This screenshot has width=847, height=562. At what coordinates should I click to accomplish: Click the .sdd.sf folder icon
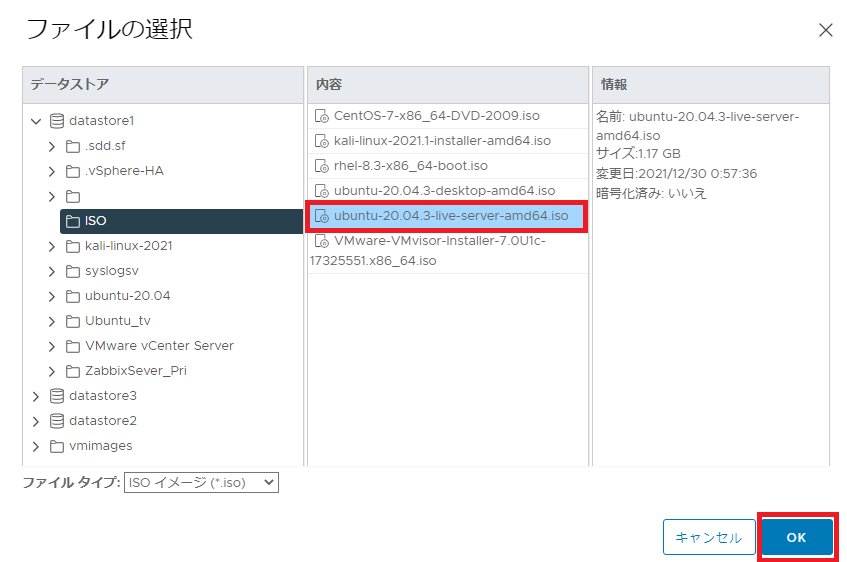pyautogui.click(x=73, y=146)
